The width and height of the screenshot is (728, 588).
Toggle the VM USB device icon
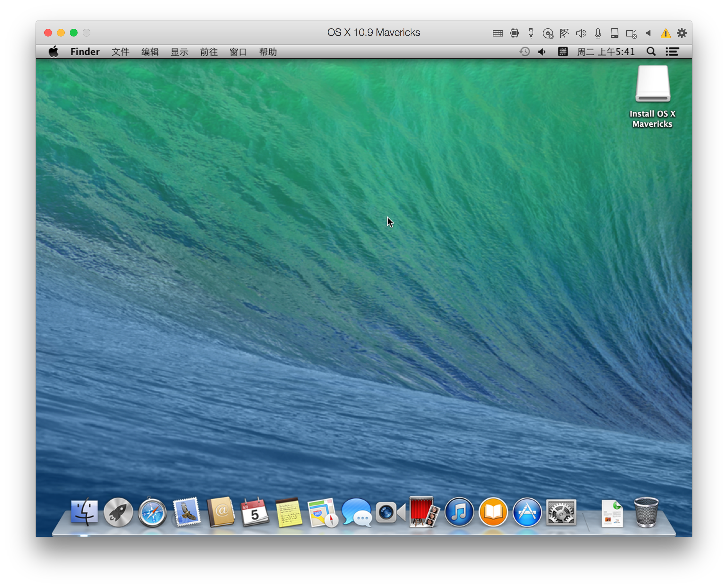(x=531, y=33)
